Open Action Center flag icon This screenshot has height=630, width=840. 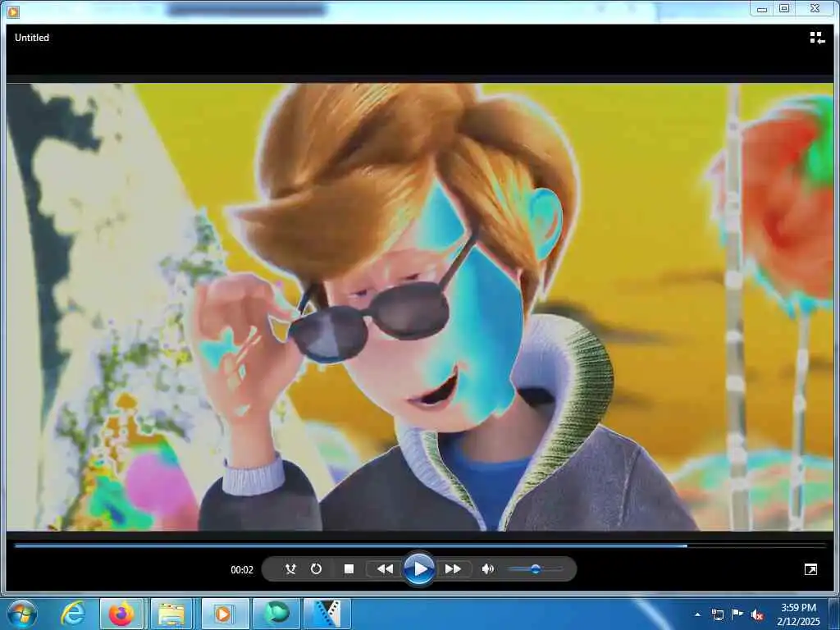tap(737, 614)
